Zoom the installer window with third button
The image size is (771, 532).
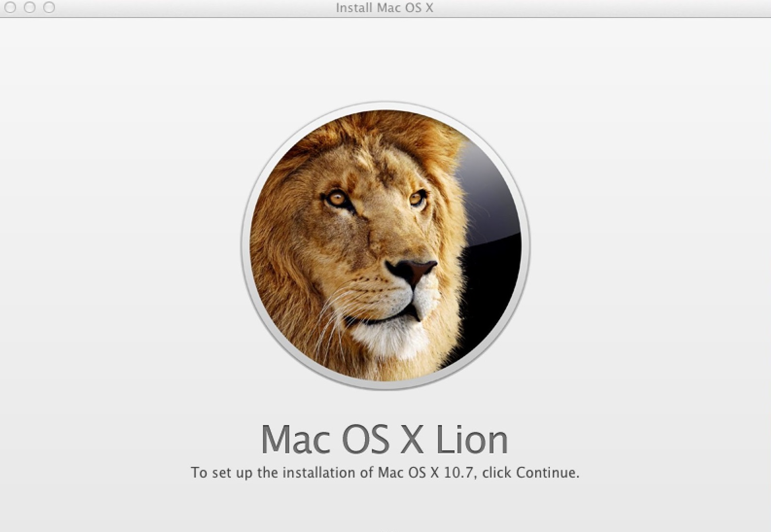[x=49, y=7]
